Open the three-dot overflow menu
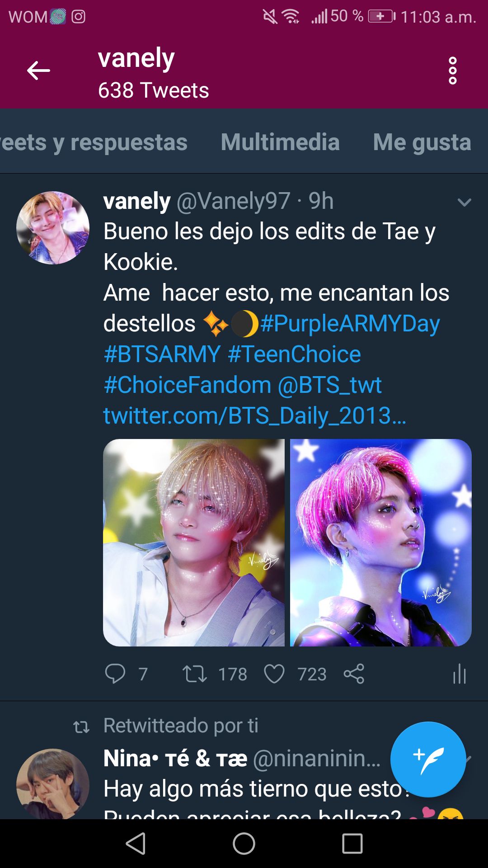The height and width of the screenshot is (868, 488). point(452,71)
